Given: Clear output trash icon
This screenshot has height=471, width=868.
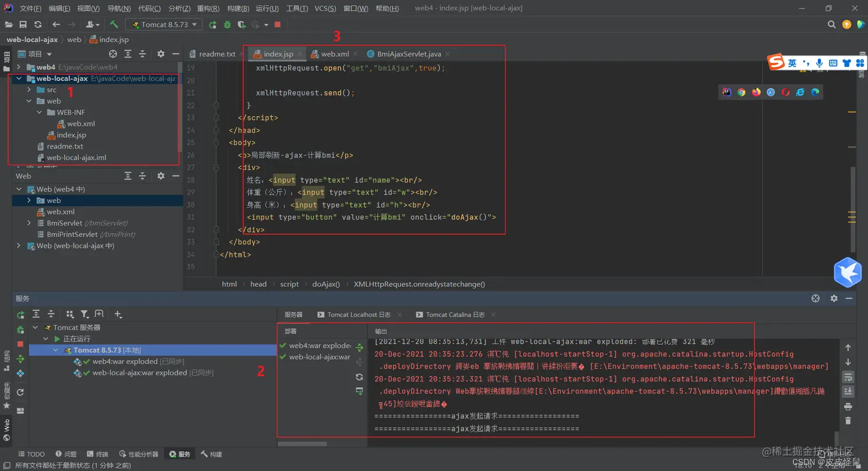Looking at the screenshot, I should coord(848,421).
